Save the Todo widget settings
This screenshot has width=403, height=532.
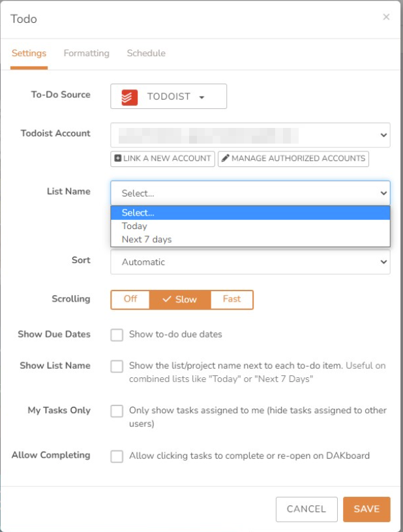click(x=366, y=509)
